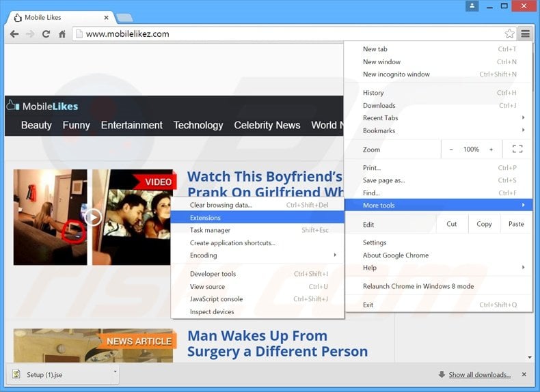Open Settings from Chrome menu

click(438, 242)
